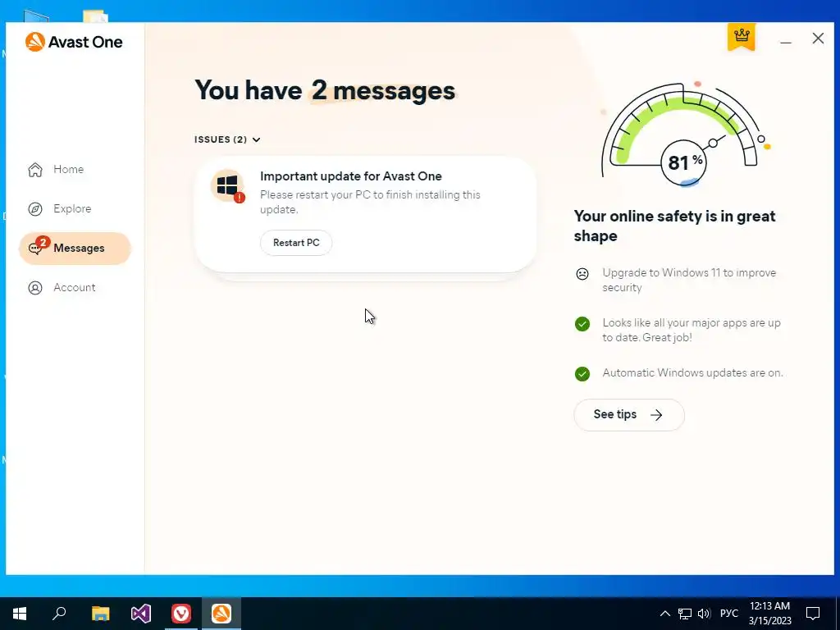Screen dimensions: 840x630
Task: Open the Windows Start menu
Action: click(x=20, y=614)
